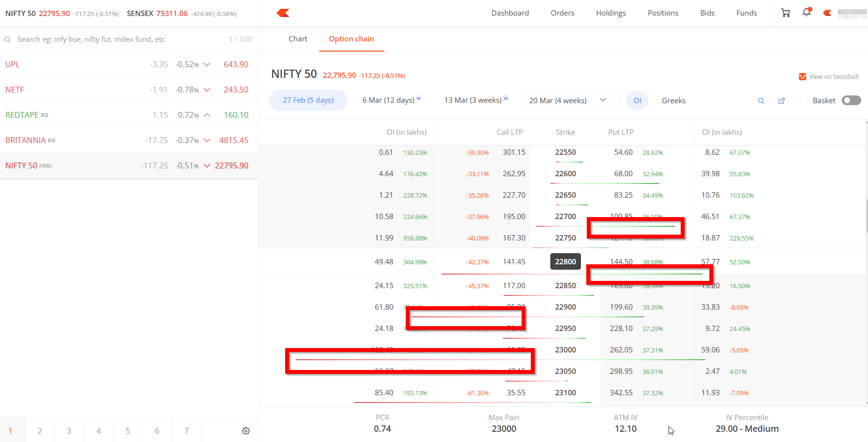Screen dimensions: 868x442
Task: Click the 23100 strike
Action: coord(565,393)
